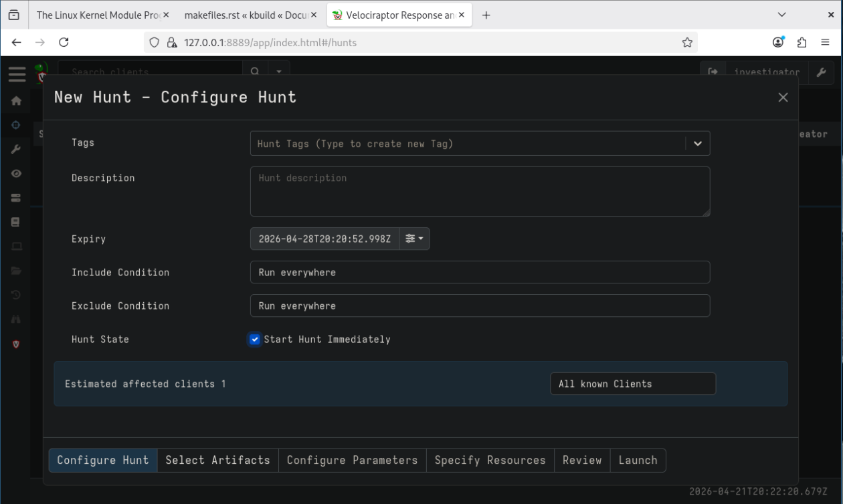This screenshot has width=843, height=504.
Task: Open Server Artifacts icon in sidebar
Action: (17, 198)
